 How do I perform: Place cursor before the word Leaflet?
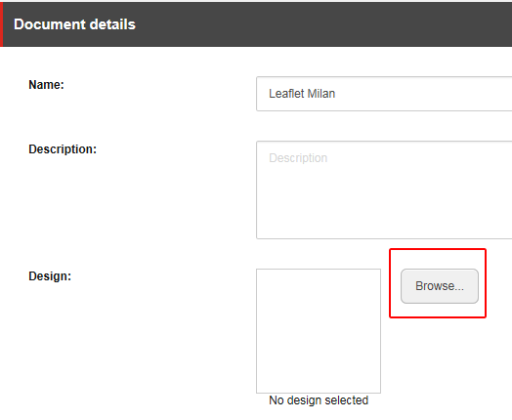[x=269, y=94]
